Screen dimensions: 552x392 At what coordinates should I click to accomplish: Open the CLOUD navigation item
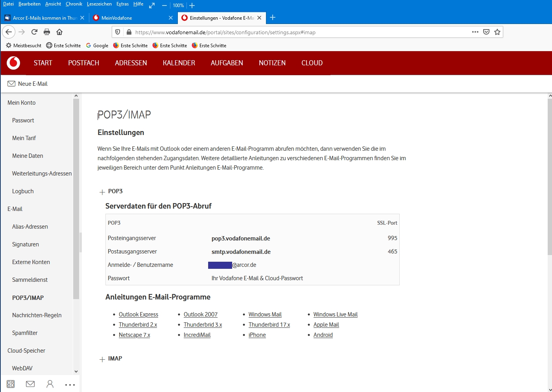pyautogui.click(x=312, y=63)
